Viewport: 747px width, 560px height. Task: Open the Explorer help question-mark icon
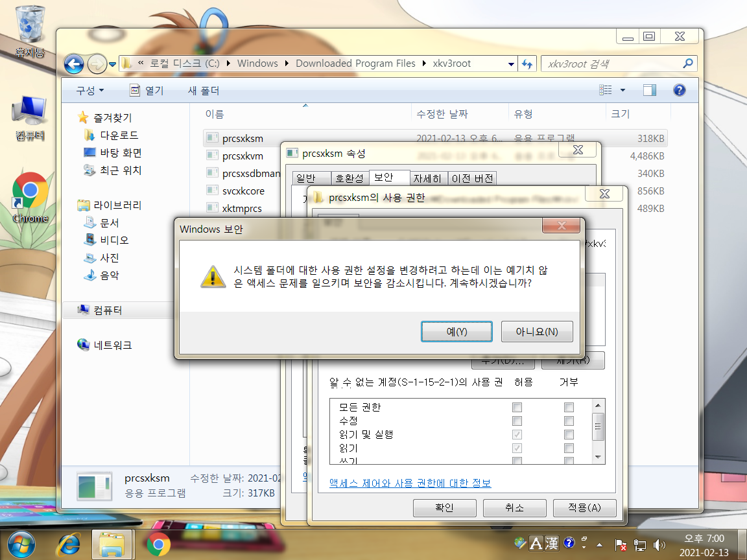(x=680, y=90)
